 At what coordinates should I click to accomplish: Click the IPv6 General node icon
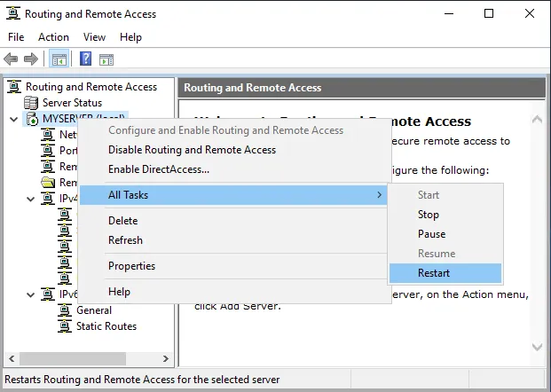[65, 310]
